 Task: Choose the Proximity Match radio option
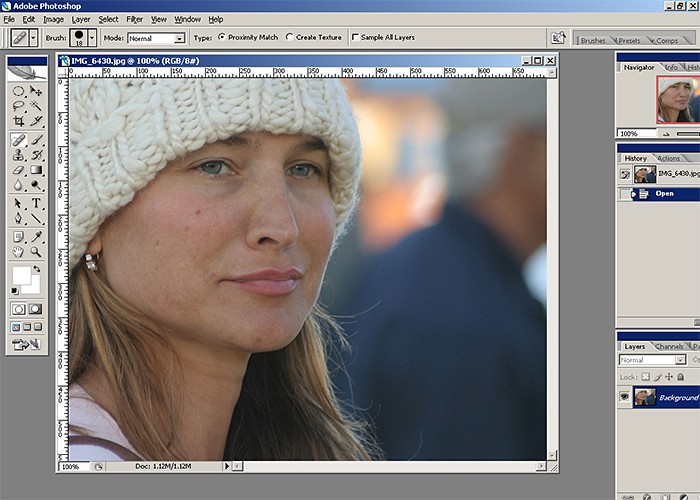[222, 37]
